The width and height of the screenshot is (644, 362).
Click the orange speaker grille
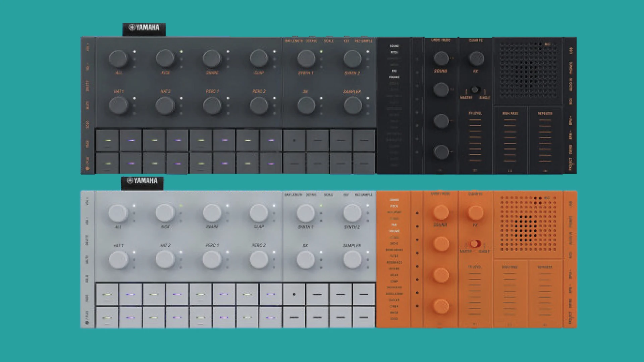tap(528, 224)
